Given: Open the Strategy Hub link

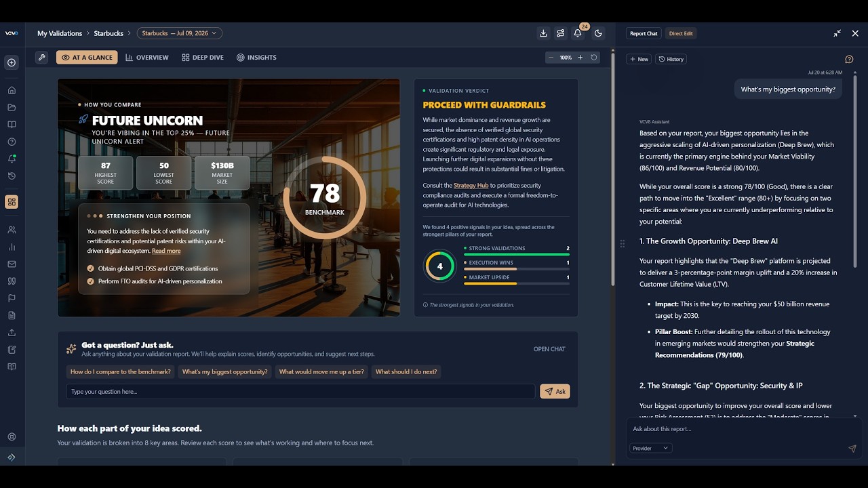Looking at the screenshot, I should coord(471,185).
